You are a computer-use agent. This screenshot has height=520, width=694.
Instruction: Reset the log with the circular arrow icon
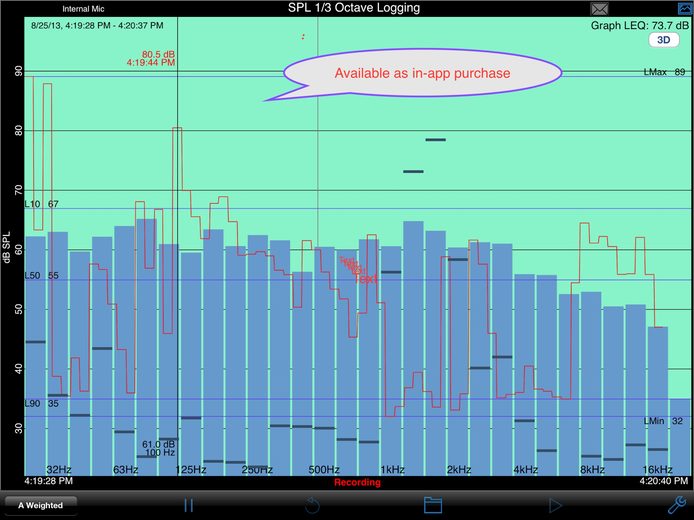pyautogui.click(x=312, y=505)
